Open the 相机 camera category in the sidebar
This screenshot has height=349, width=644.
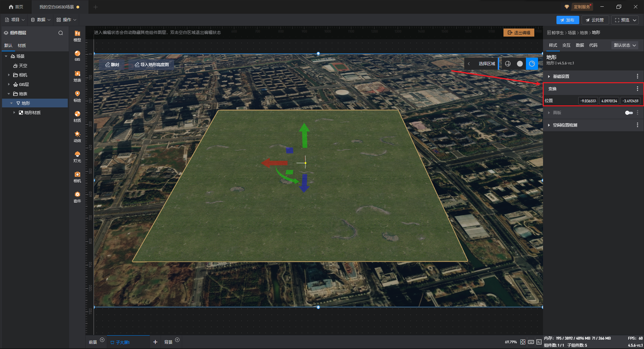click(x=77, y=177)
